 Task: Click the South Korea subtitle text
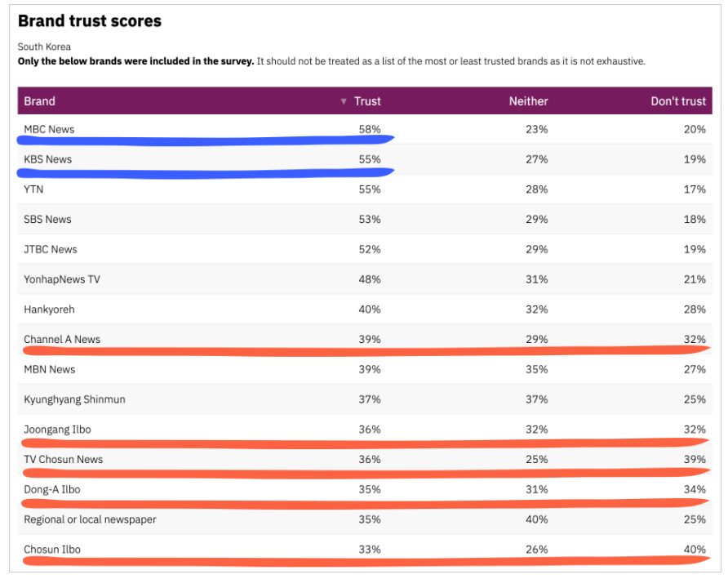(44, 47)
